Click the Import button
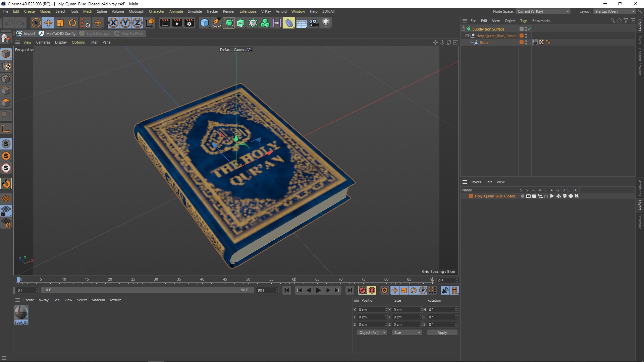 [x=26, y=34]
